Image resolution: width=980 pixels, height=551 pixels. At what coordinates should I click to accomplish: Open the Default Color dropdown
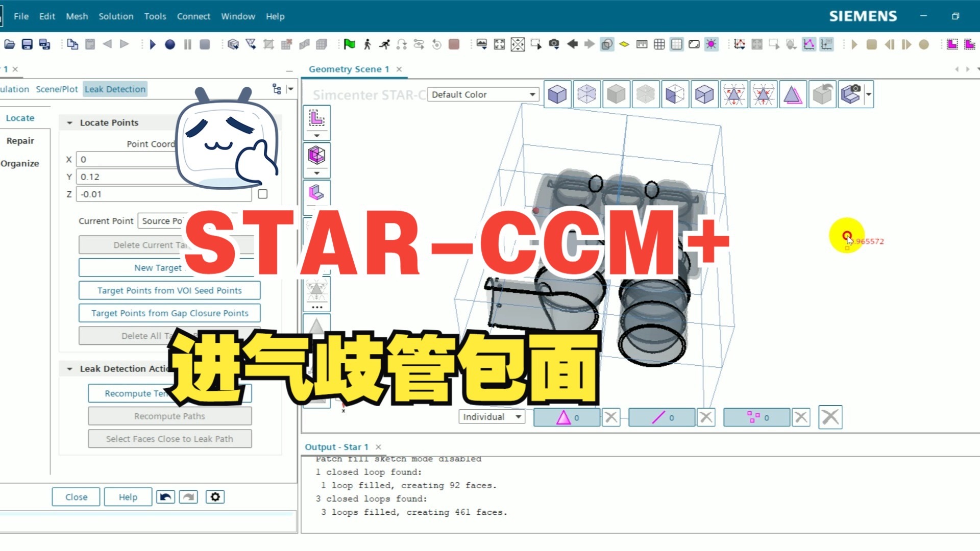pyautogui.click(x=483, y=94)
